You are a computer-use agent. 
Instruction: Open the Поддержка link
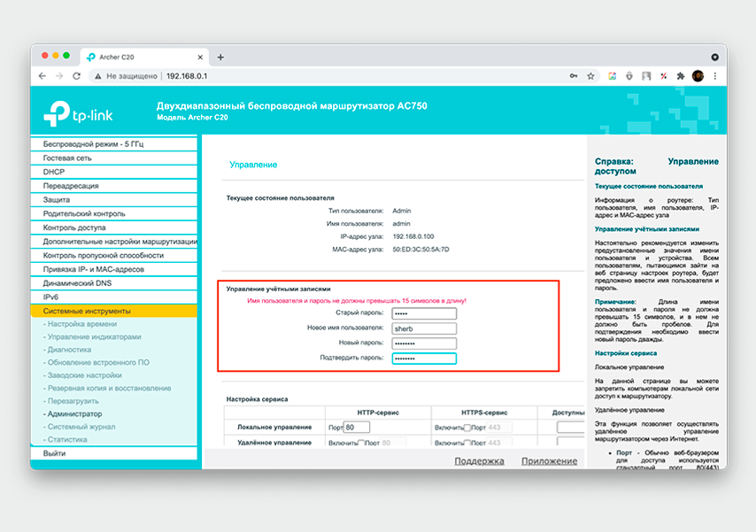click(x=479, y=461)
